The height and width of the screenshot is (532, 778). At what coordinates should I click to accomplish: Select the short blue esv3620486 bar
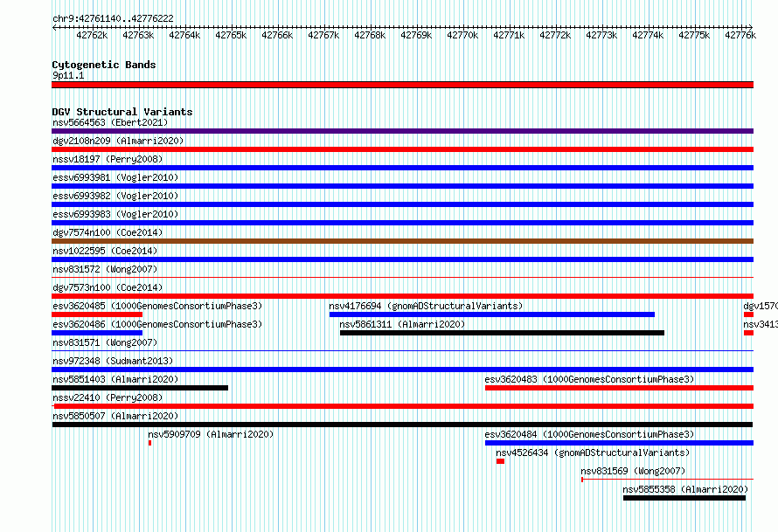[x=97, y=333]
